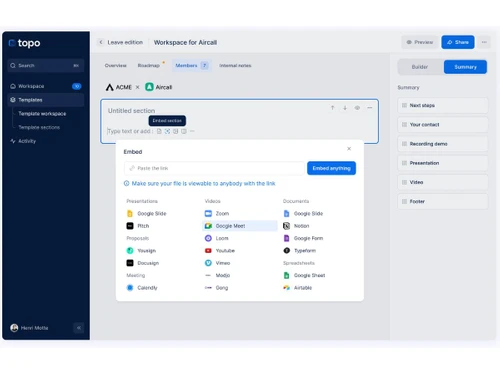The image size is (500, 375).
Task: Select Templates in the sidebar
Action: click(46, 100)
